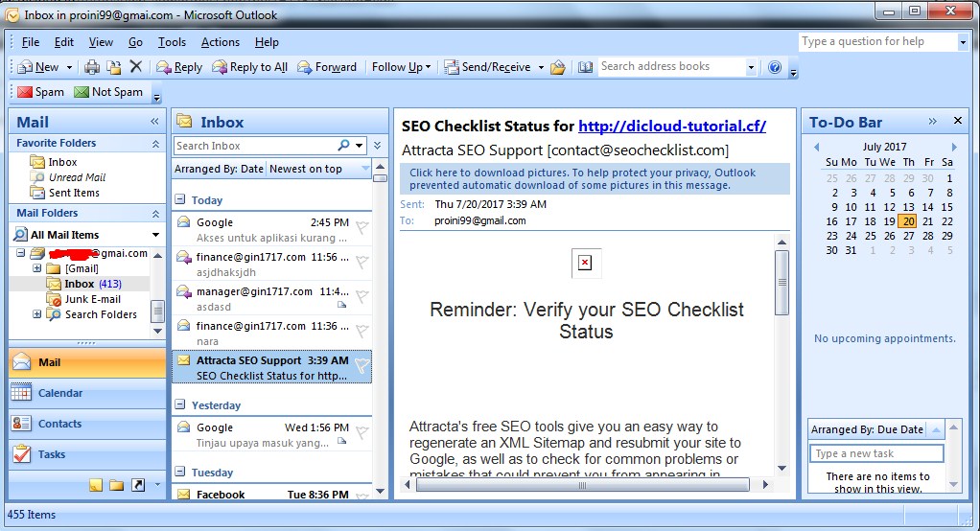Open the Go menu
Viewport: 980px width, 531px height.
[x=135, y=42]
